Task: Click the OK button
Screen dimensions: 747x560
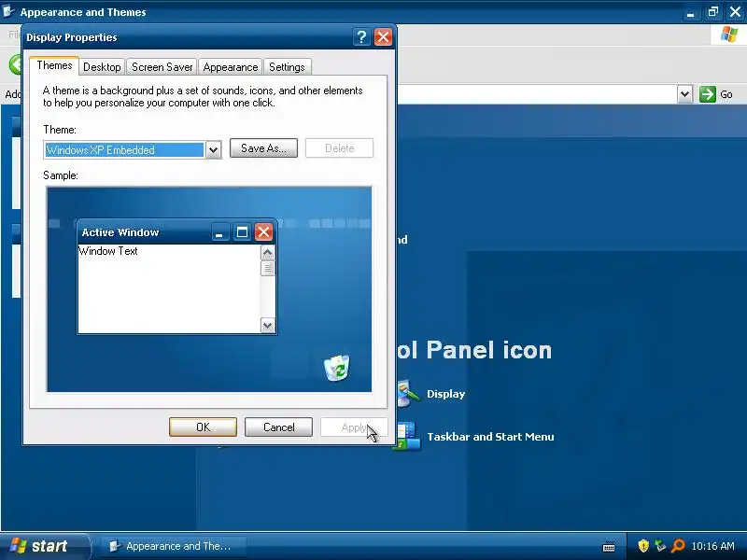Action: tap(203, 427)
